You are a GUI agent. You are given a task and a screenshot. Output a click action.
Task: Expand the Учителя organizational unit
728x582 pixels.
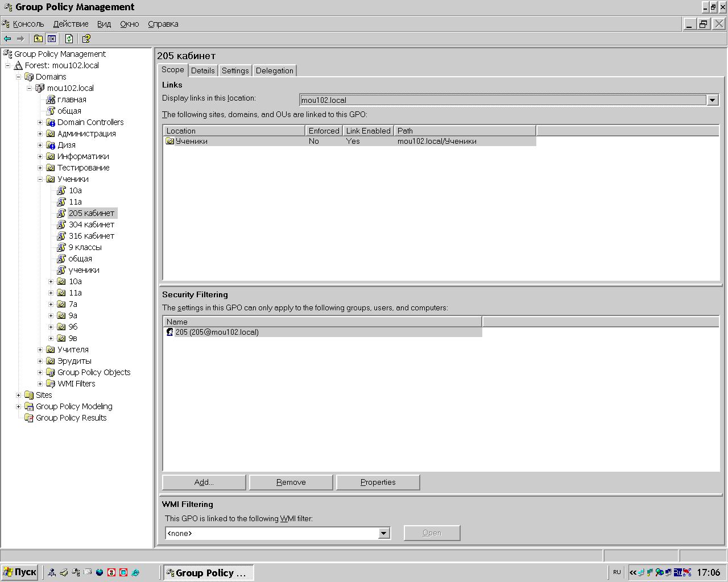point(40,350)
